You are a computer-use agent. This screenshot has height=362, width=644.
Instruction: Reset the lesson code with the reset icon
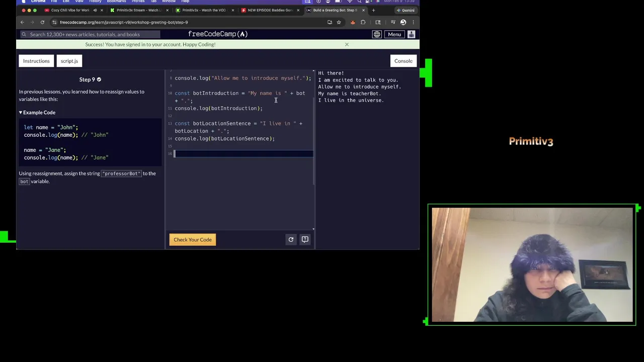pyautogui.click(x=291, y=240)
